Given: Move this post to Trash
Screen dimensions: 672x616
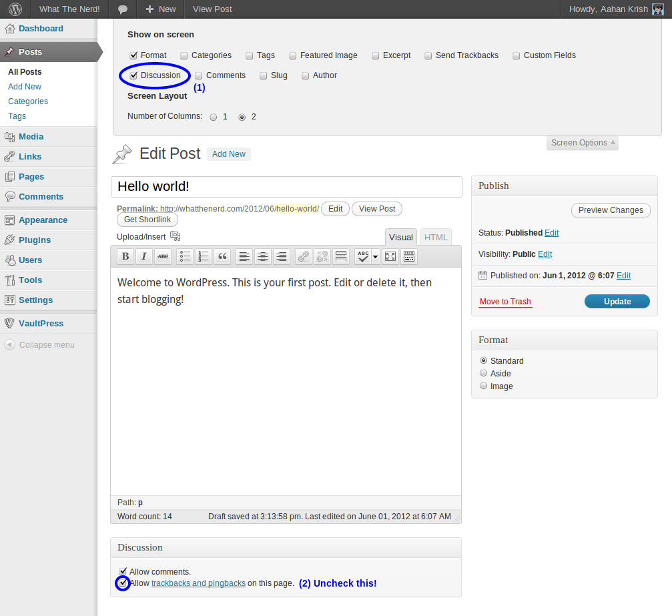Looking at the screenshot, I should coord(505,301).
